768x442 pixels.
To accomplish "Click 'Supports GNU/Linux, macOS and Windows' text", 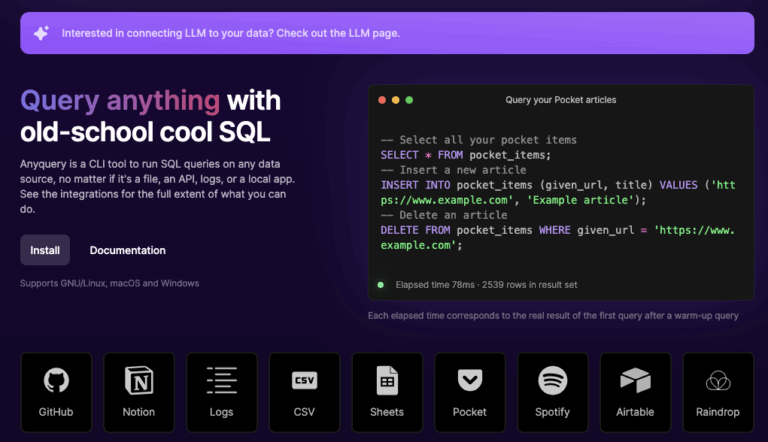I will tap(110, 283).
